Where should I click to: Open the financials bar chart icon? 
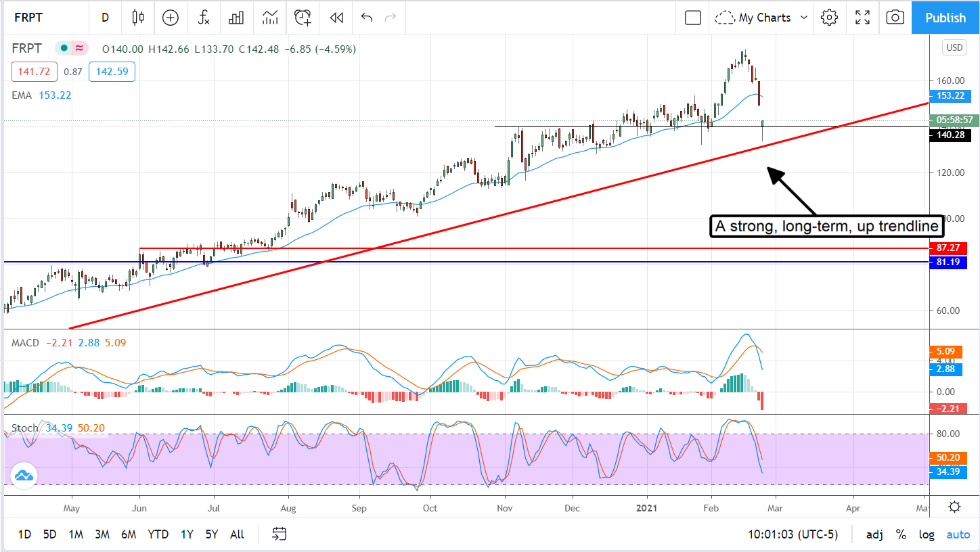tap(236, 18)
